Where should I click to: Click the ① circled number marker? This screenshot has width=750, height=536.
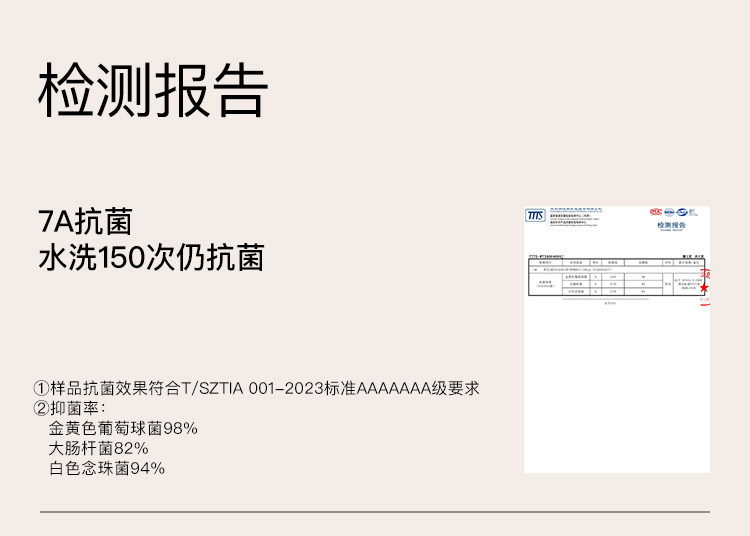pos(41,388)
